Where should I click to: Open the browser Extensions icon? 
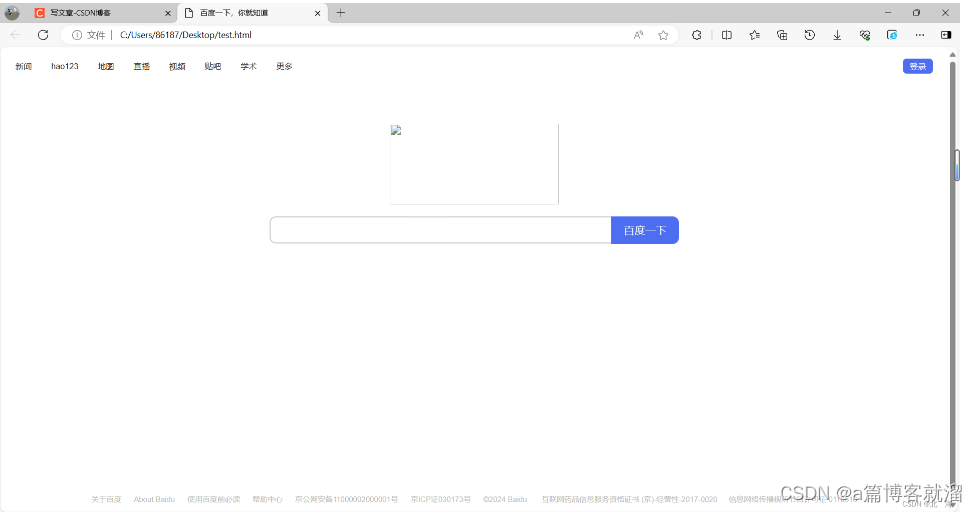(x=697, y=35)
